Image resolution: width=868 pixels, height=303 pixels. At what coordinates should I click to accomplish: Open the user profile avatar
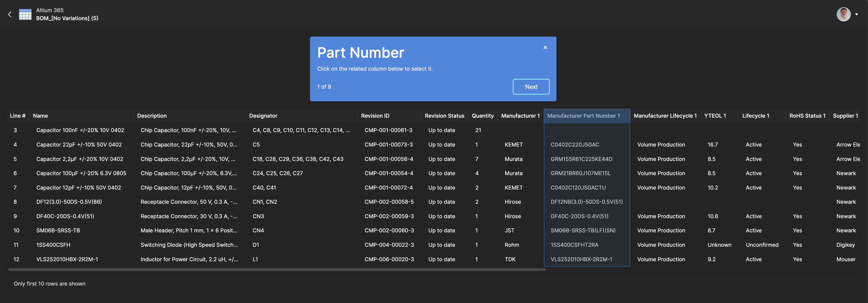pos(843,14)
